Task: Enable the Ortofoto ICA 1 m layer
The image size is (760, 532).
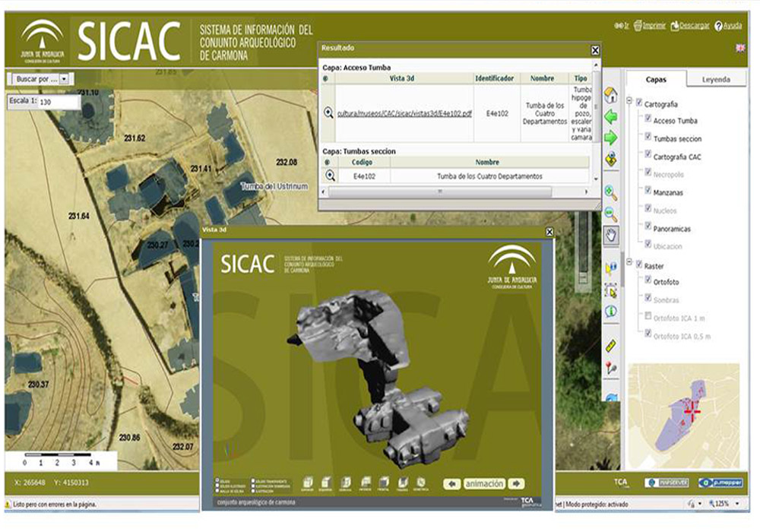Action: point(648,315)
